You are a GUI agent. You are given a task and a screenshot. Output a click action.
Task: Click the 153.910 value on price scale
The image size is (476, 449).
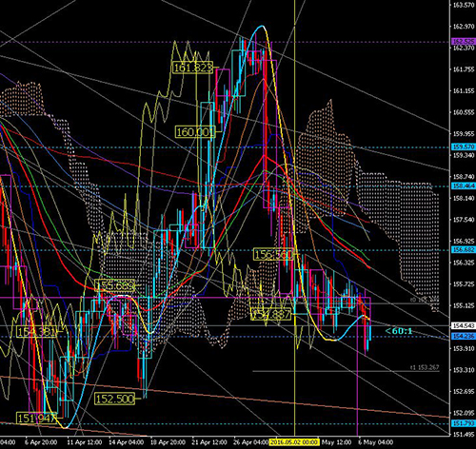pos(464,348)
